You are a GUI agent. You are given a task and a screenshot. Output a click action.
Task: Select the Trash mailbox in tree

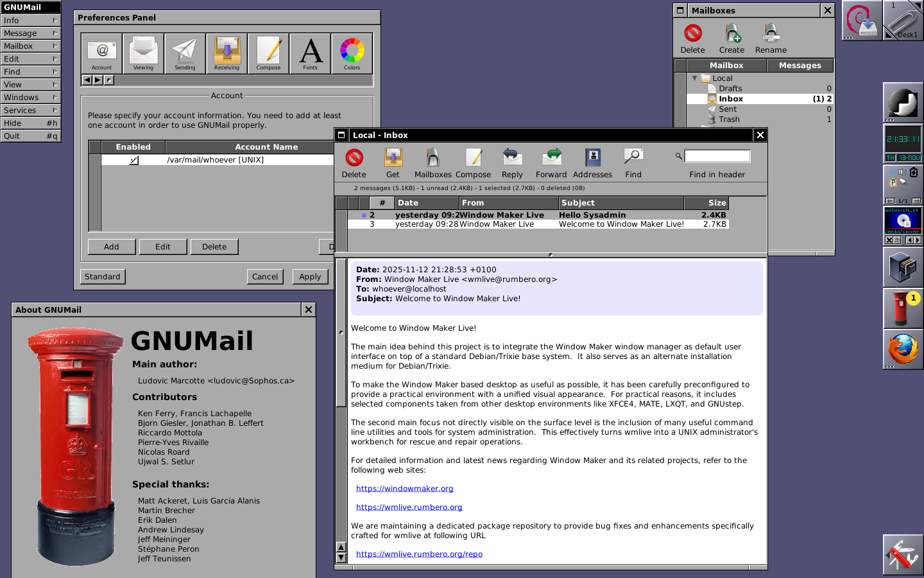point(760,119)
